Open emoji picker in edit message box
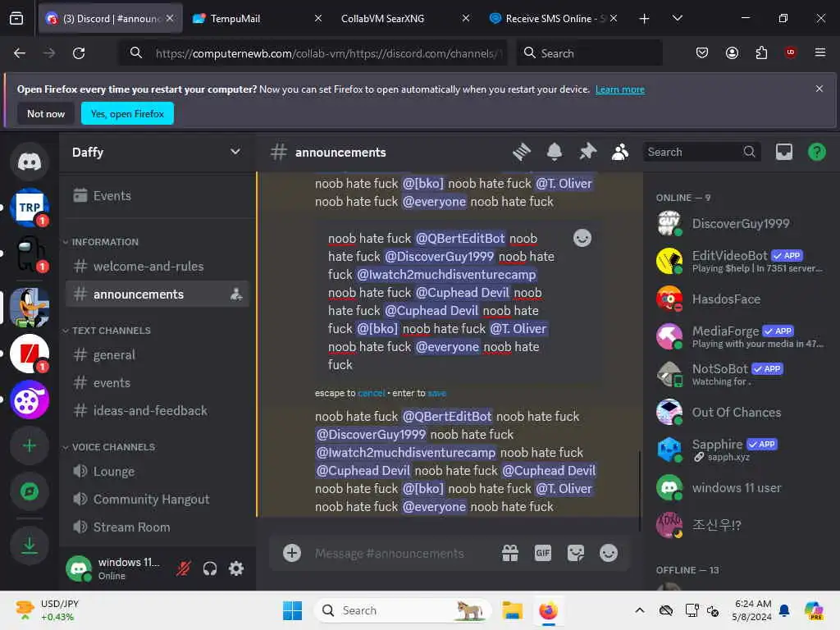Image resolution: width=840 pixels, height=630 pixels. click(582, 238)
